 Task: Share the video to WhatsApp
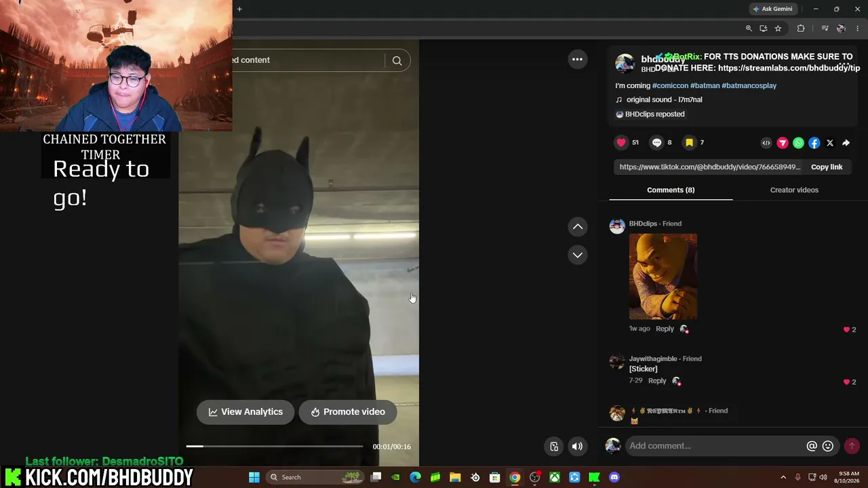(x=798, y=143)
